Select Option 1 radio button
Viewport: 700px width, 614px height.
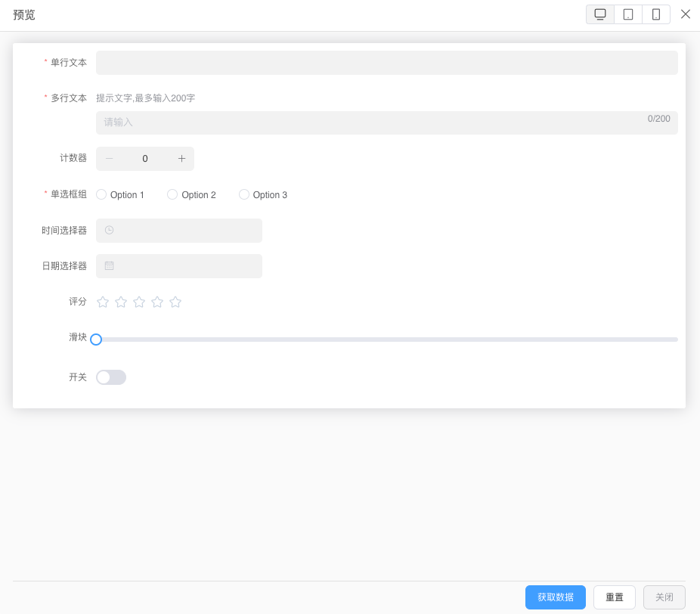click(x=101, y=194)
